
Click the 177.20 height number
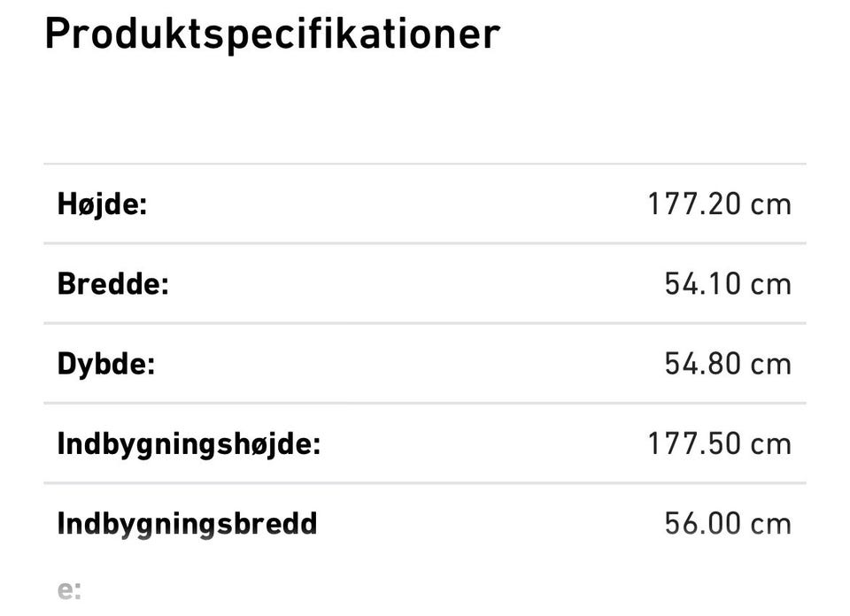[x=693, y=205]
